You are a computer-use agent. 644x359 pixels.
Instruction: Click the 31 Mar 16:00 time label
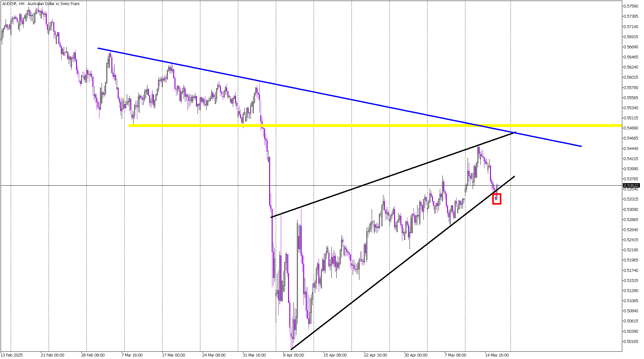point(254,355)
